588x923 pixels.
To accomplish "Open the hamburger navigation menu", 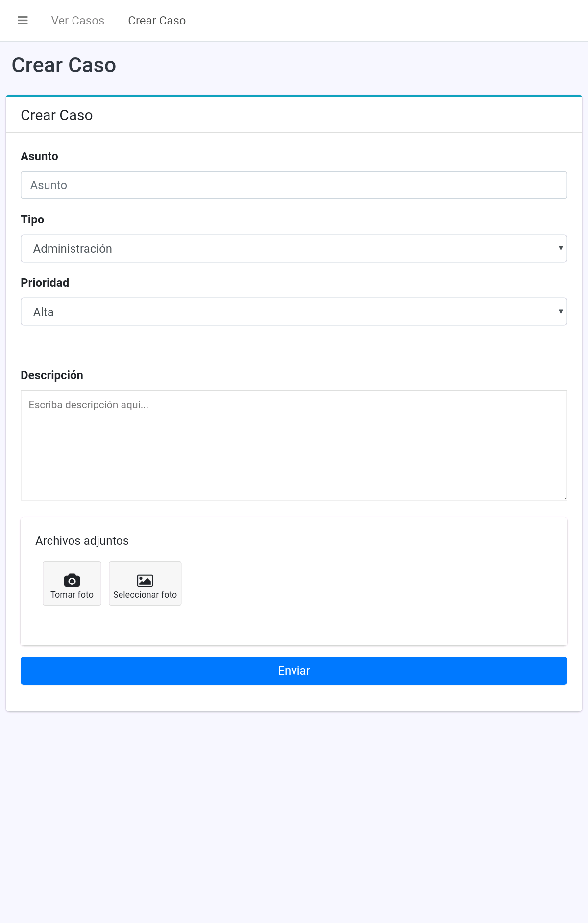I will click(23, 21).
